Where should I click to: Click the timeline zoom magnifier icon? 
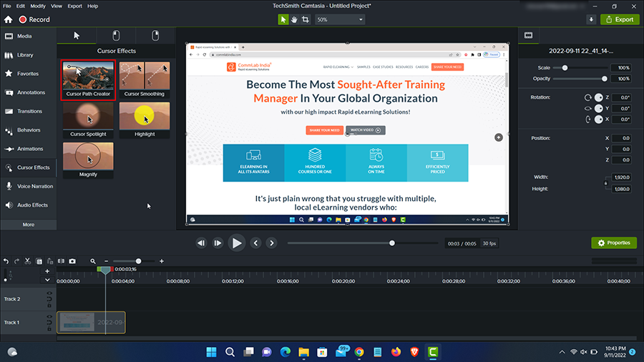pyautogui.click(x=93, y=261)
